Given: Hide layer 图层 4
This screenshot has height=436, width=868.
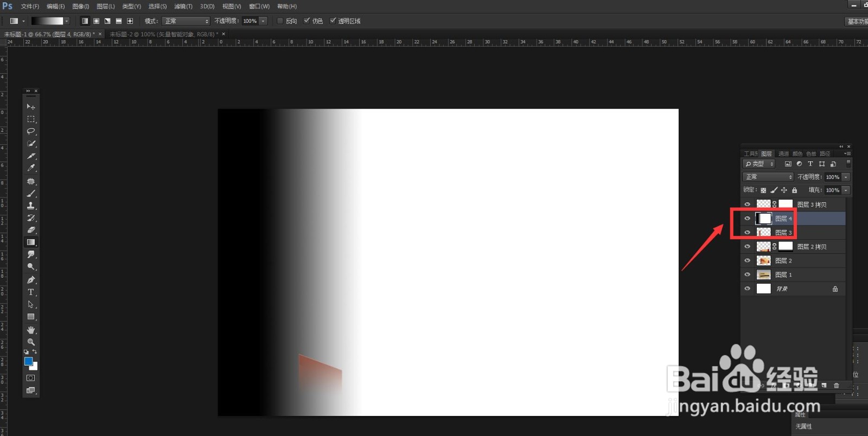Looking at the screenshot, I should pyautogui.click(x=748, y=219).
